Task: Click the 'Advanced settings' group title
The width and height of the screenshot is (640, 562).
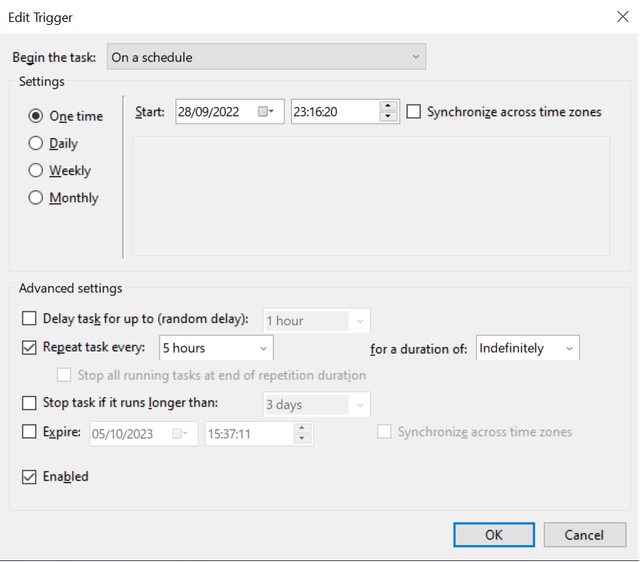Action: [x=71, y=288]
